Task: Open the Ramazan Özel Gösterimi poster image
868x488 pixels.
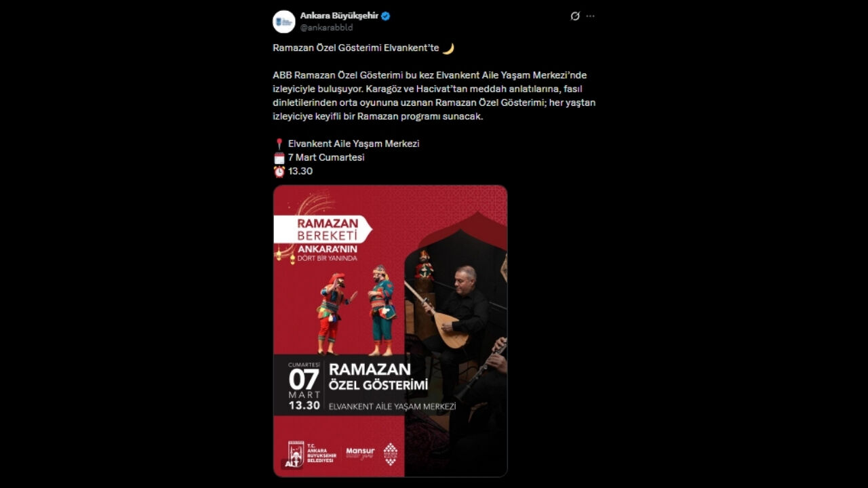Action: click(x=390, y=331)
